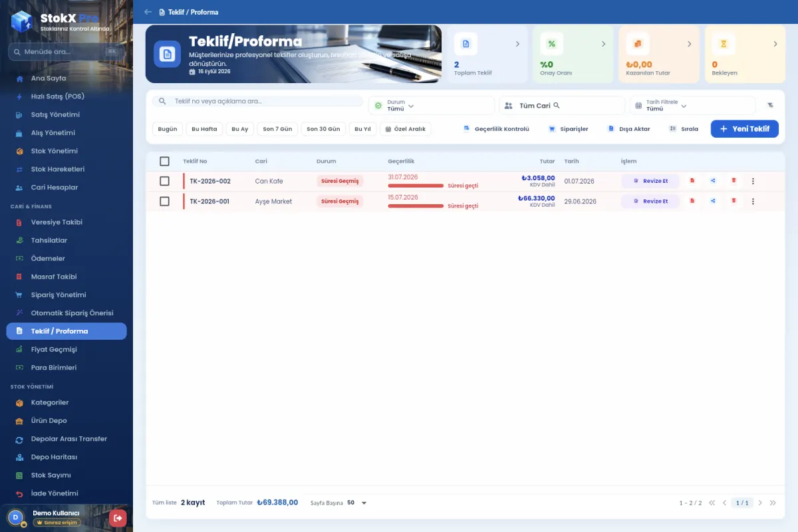Go to the last page
This screenshot has width=798, height=532.
(x=773, y=503)
